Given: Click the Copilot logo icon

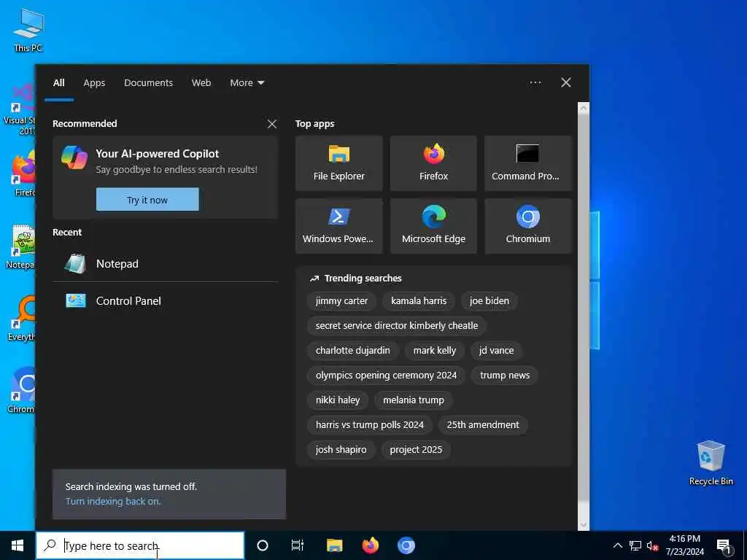Looking at the screenshot, I should 74,157.
